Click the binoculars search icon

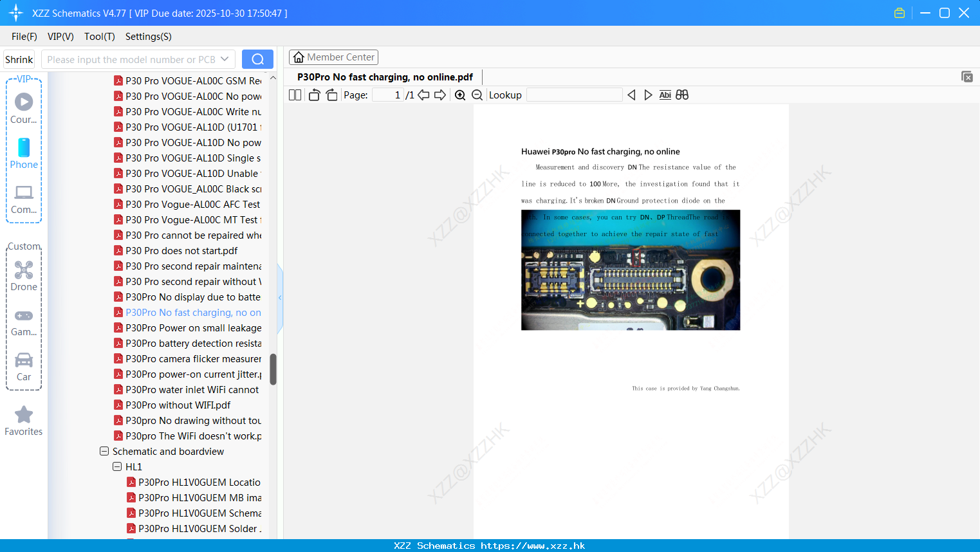coord(682,95)
